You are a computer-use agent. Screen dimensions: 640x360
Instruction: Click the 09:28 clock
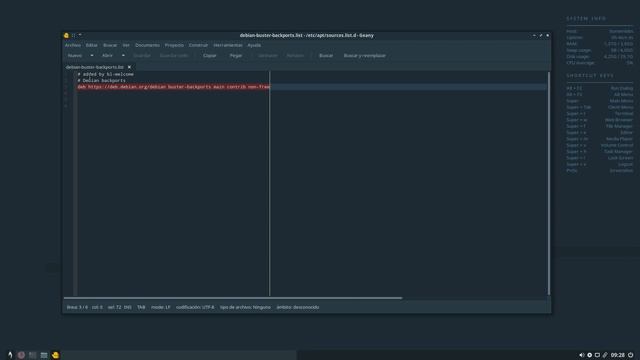pos(618,355)
